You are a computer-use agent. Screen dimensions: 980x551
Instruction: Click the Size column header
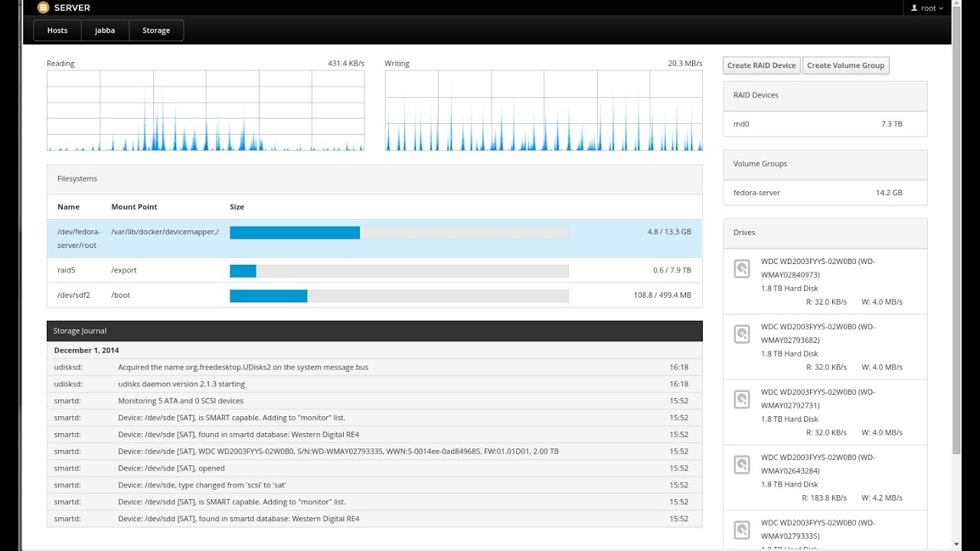[237, 207]
